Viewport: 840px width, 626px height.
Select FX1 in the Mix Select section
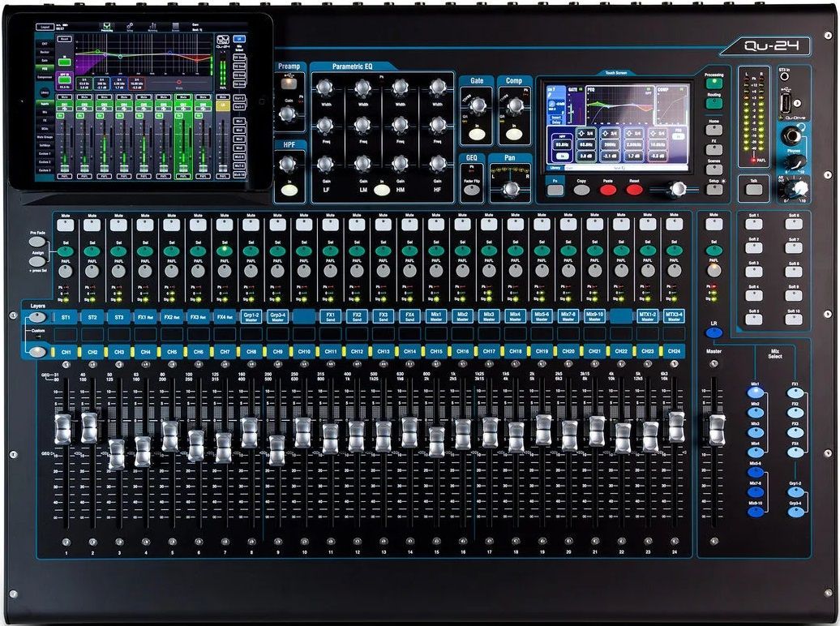pos(795,392)
